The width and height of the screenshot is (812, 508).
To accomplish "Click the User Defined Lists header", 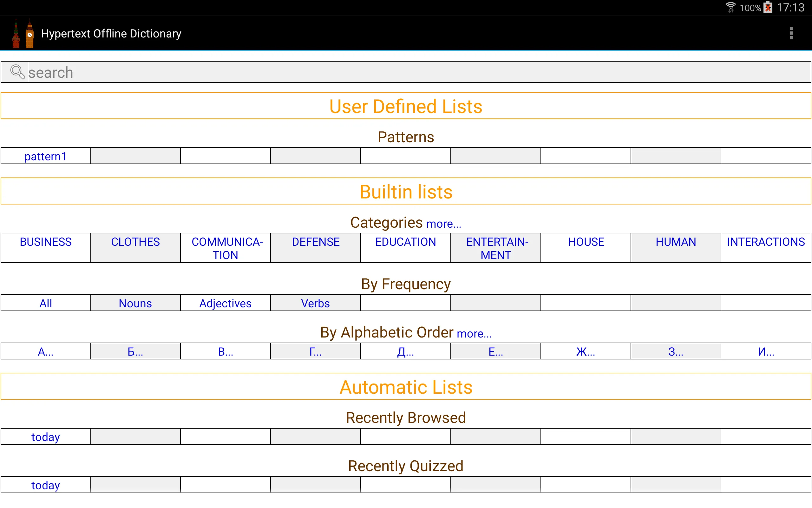I will (x=406, y=106).
